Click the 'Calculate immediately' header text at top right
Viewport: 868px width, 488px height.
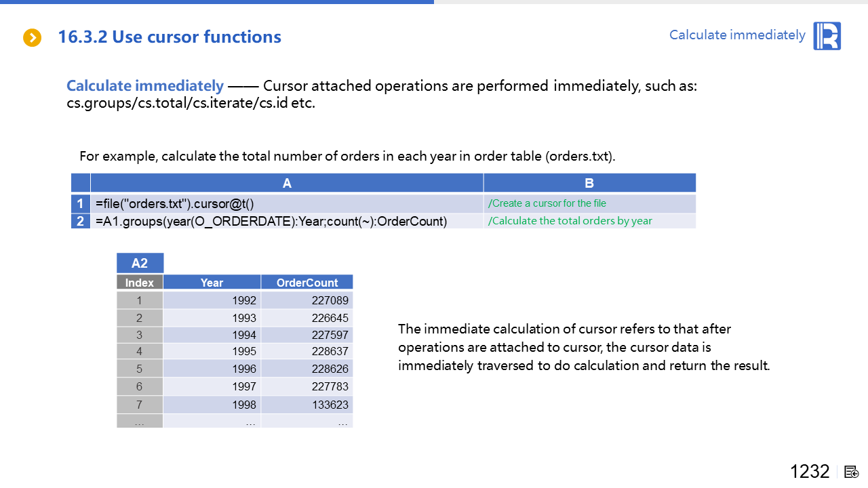coord(737,35)
